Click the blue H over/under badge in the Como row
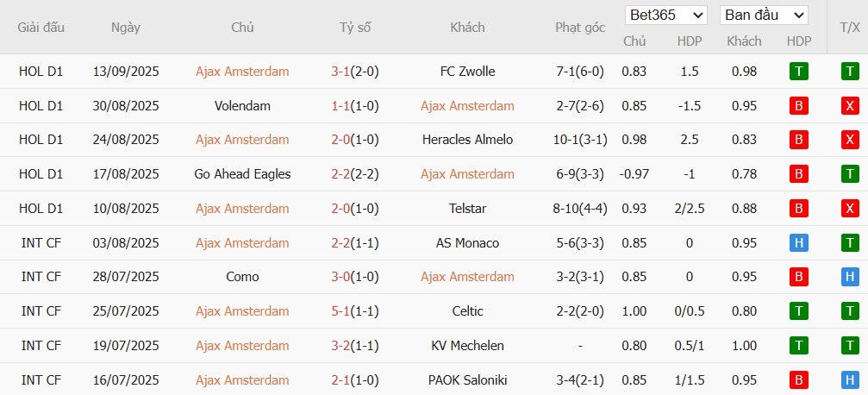The image size is (868, 395). (x=850, y=277)
